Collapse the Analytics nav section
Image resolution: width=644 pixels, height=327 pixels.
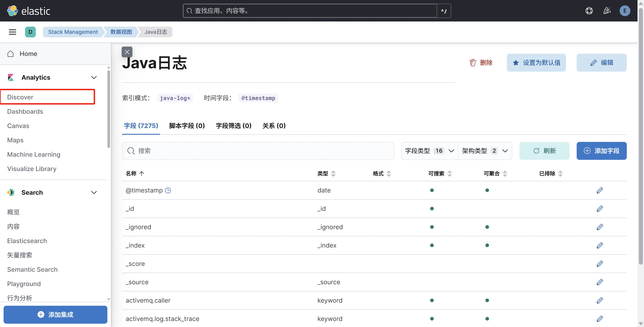pyautogui.click(x=94, y=78)
